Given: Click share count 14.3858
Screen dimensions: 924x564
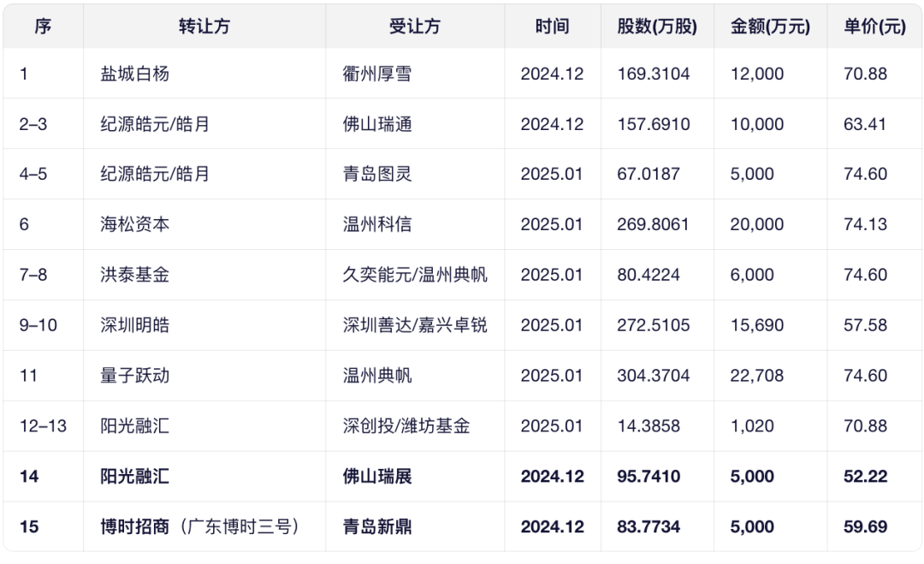Looking at the screenshot, I should coord(649,425).
